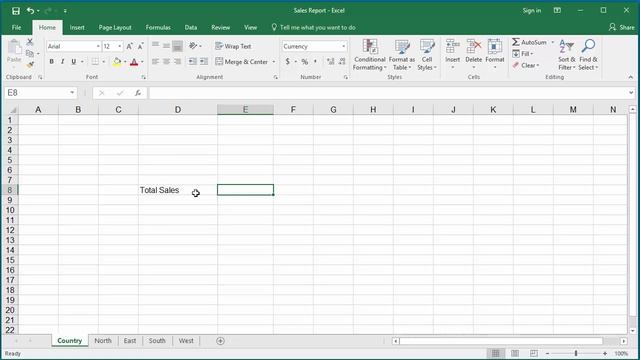
Task: Apply the red font color
Action: [x=134, y=62]
